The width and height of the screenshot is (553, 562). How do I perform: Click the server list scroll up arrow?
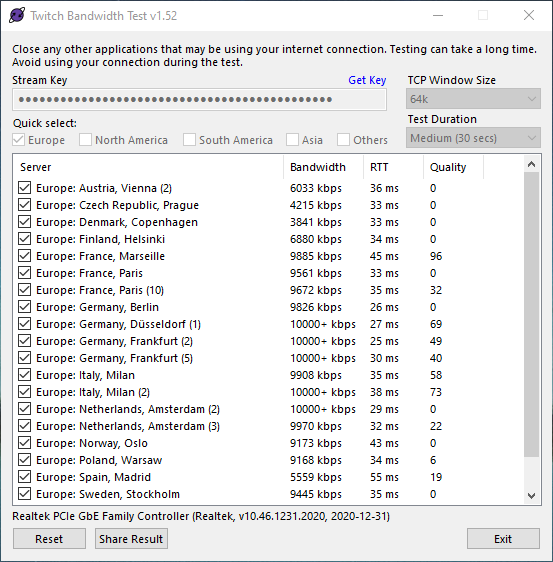click(x=531, y=164)
